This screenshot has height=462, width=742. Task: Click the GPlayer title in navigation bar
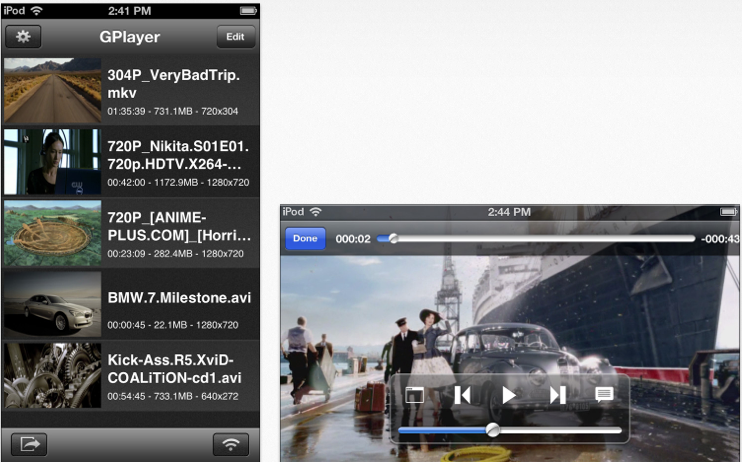click(130, 37)
